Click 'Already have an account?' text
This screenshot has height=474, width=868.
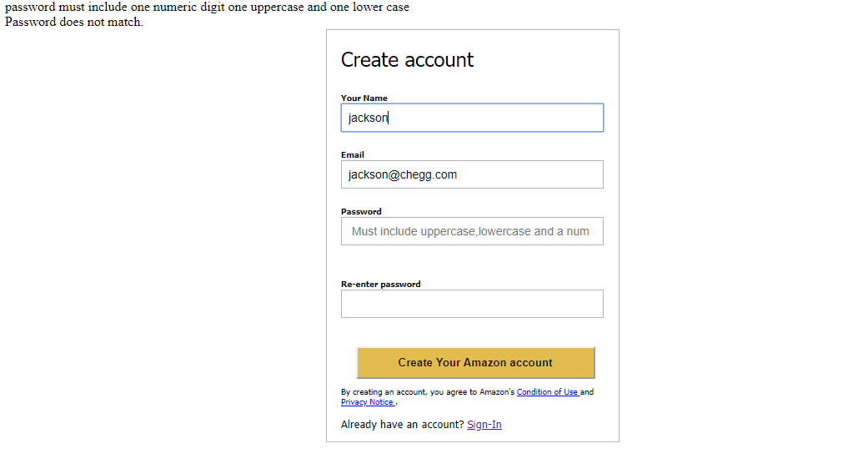(x=403, y=424)
